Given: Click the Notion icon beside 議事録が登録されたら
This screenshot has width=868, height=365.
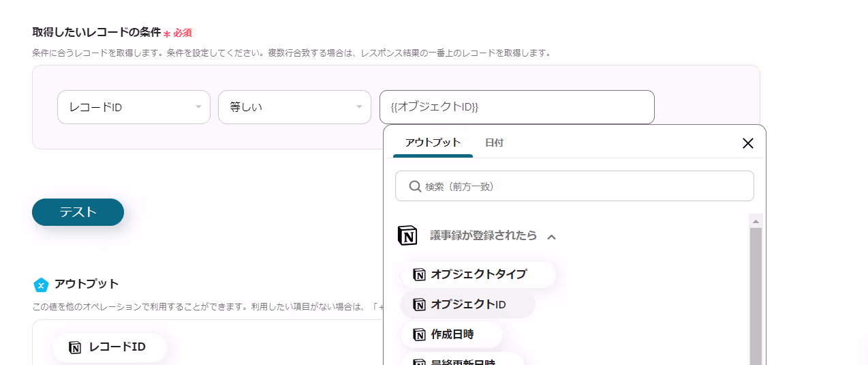Looking at the screenshot, I should 407,235.
